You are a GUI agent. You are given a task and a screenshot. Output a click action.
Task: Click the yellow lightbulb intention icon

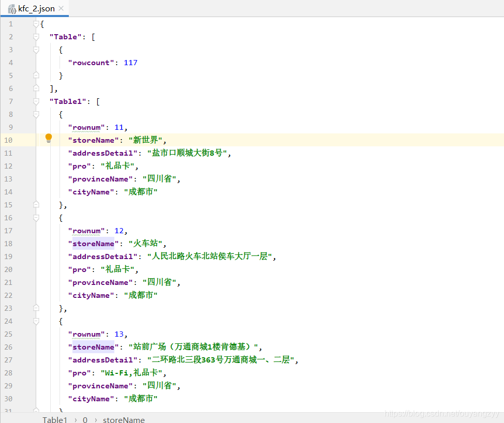point(49,138)
